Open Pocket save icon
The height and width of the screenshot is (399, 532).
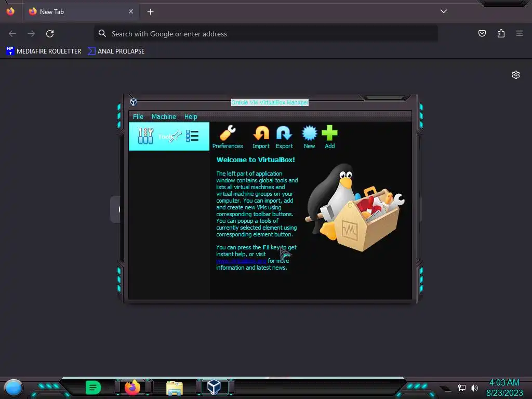[482, 33]
